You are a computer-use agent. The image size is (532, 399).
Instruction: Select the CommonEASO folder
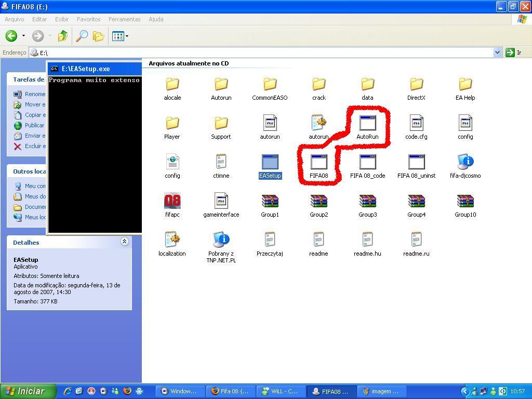click(270, 89)
